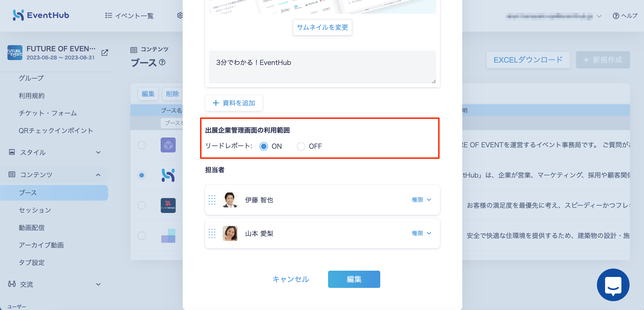Set lead report to ON
The width and height of the screenshot is (644, 310).
[264, 146]
